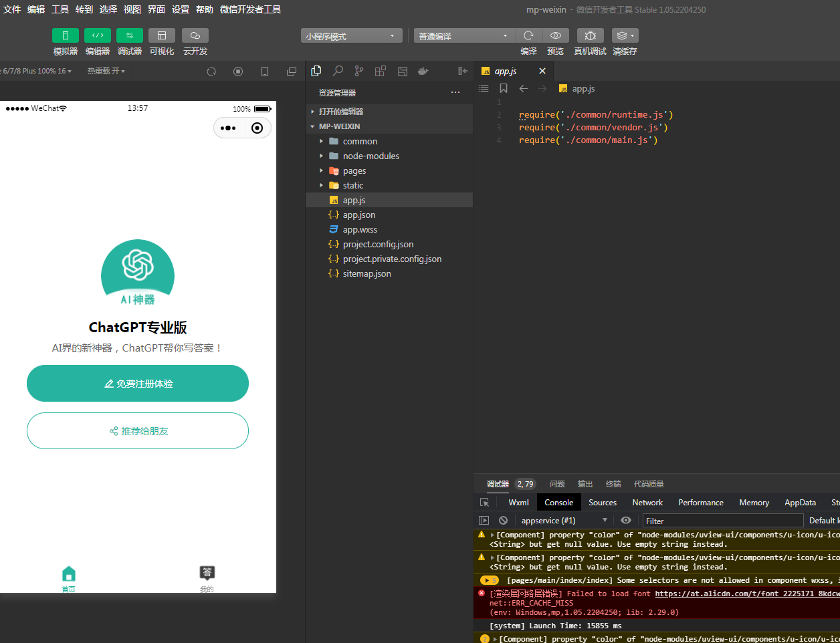
Task: Open project.config.json in the file tree
Action: [x=389, y=244]
